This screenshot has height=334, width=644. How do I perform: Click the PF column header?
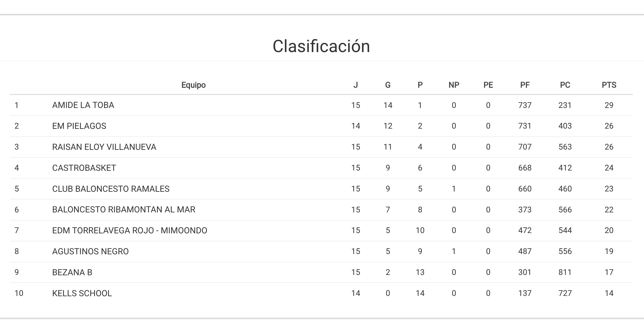pyautogui.click(x=525, y=85)
